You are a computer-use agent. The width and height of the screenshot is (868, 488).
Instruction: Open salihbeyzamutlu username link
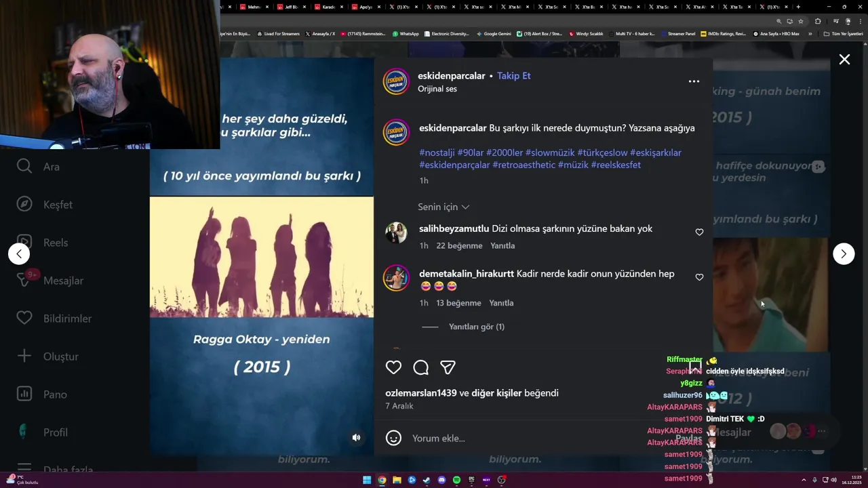pos(454,228)
